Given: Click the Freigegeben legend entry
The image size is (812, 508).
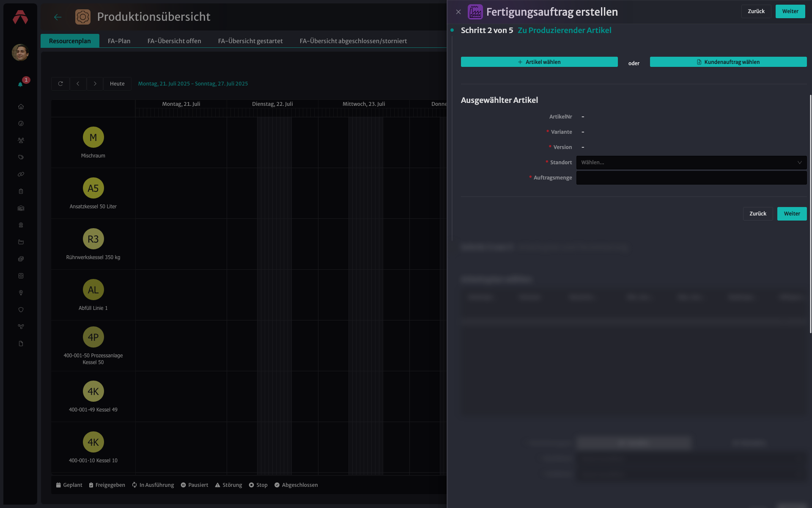Looking at the screenshot, I should pos(107,485).
